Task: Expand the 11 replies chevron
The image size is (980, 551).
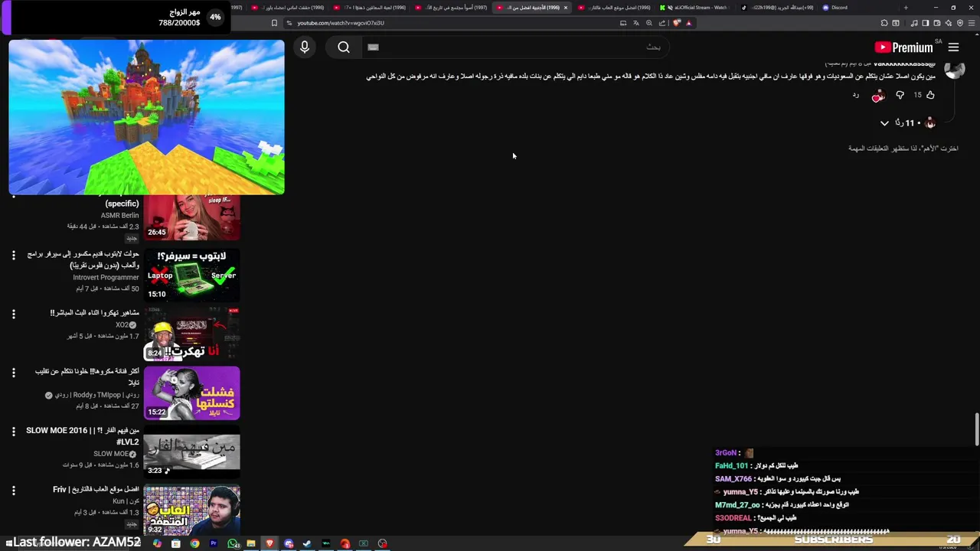Action: coord(884,123)
